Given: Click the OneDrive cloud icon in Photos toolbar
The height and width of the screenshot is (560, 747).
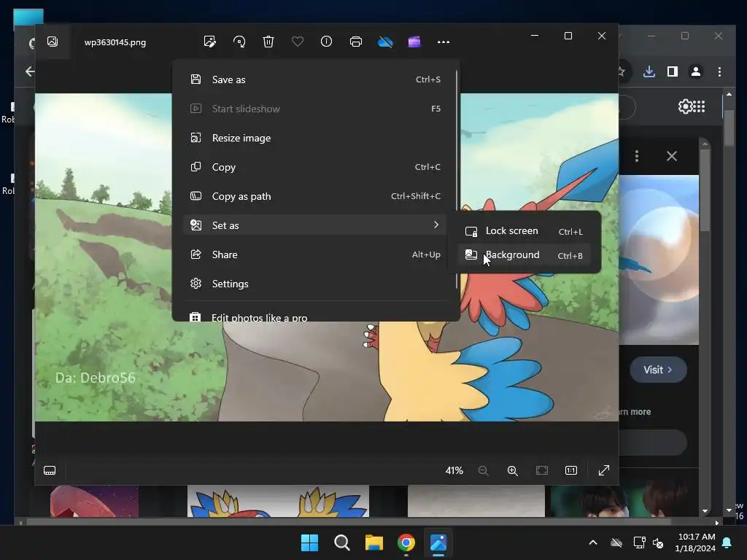Looking at the screenshot, I should [385, 42].
